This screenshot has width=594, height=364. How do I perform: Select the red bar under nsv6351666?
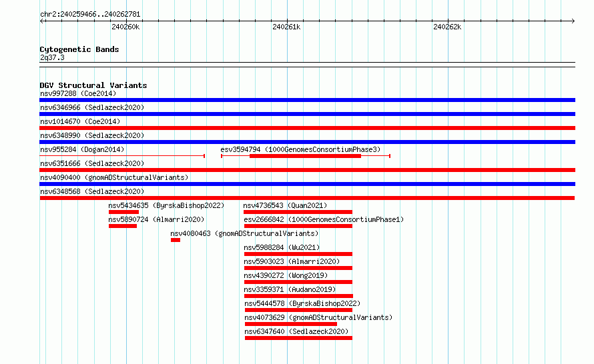pyautogui.click(x=307, y=170)
